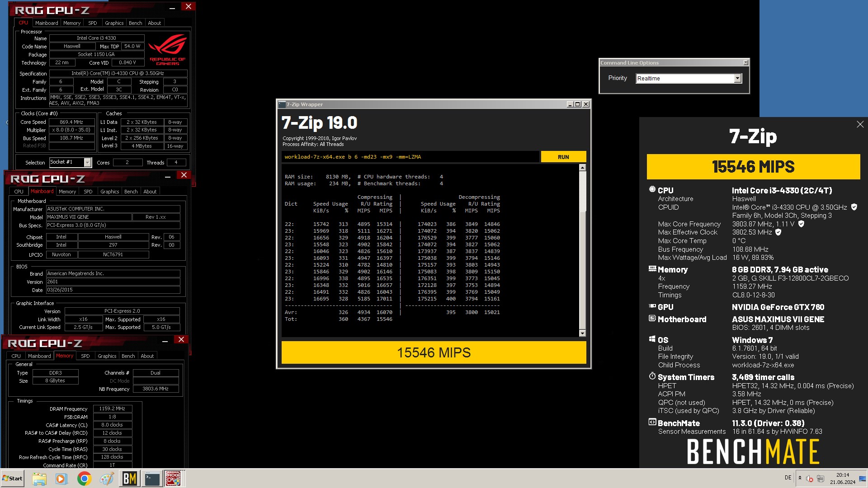This screenshot has width=868, height=488.
Task: Click the volume muted tray icon
Action: coord(810,479)
